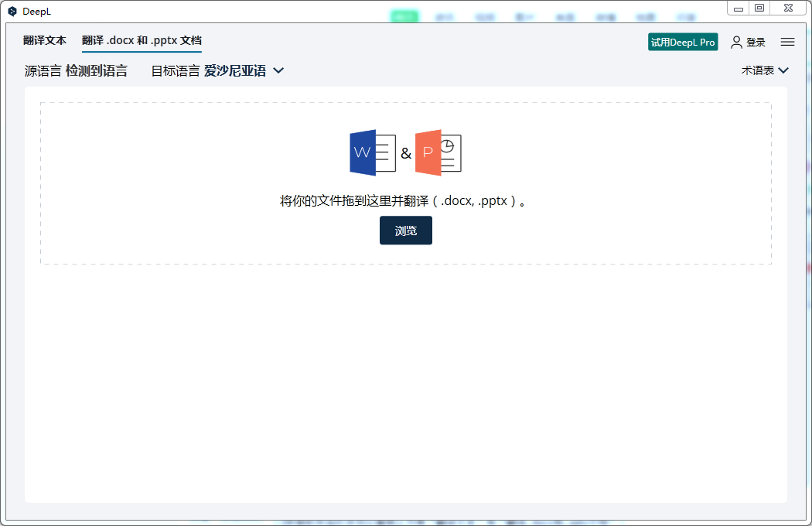Switch to the 翻译文本 tab
812x526 pixels.
coord(44,40)
